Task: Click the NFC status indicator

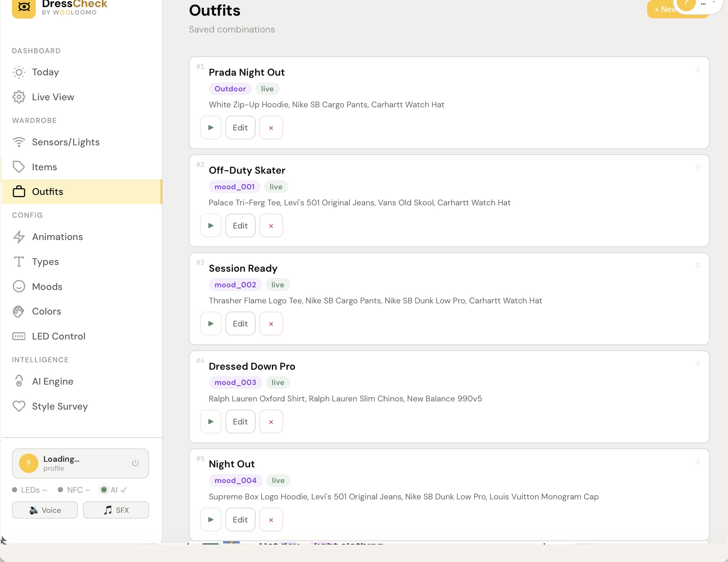Action: [x=74, y=490]
